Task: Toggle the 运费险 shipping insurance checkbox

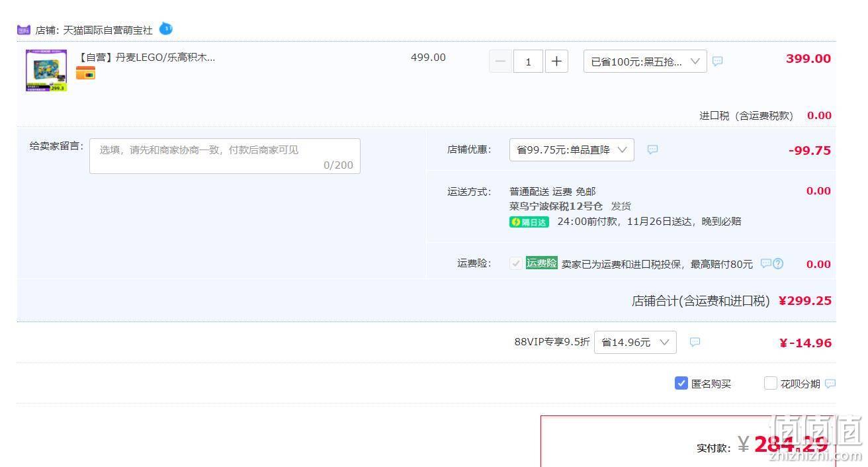Action: [515, 263]
